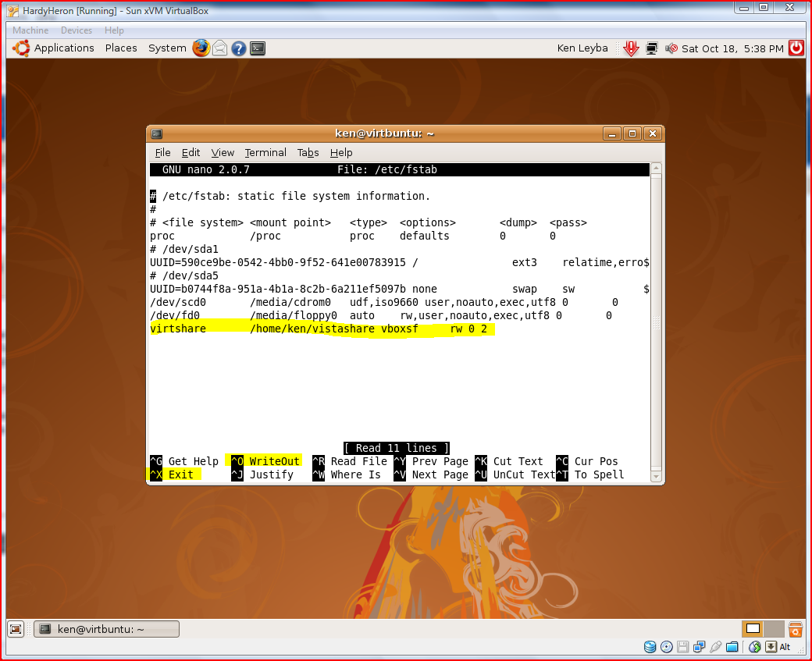Click the terminal scrollbar down arrow
The height and width of the screenshot is (661, 812).
656,476
